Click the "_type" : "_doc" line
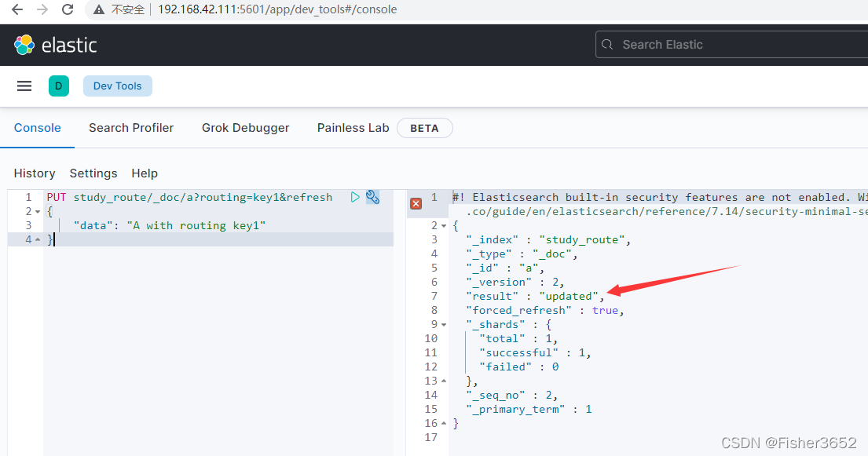Screen dimensions: 868x456 click(522, 254)
